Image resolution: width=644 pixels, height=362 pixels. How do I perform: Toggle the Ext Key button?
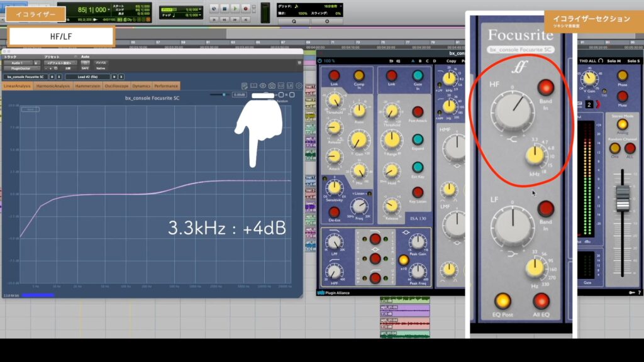tap(418, 167)
